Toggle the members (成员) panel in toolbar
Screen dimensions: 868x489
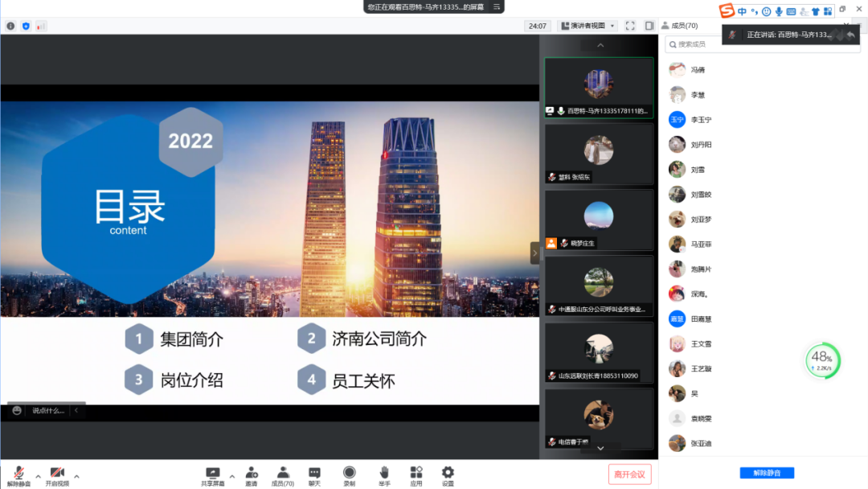point(282,474)
